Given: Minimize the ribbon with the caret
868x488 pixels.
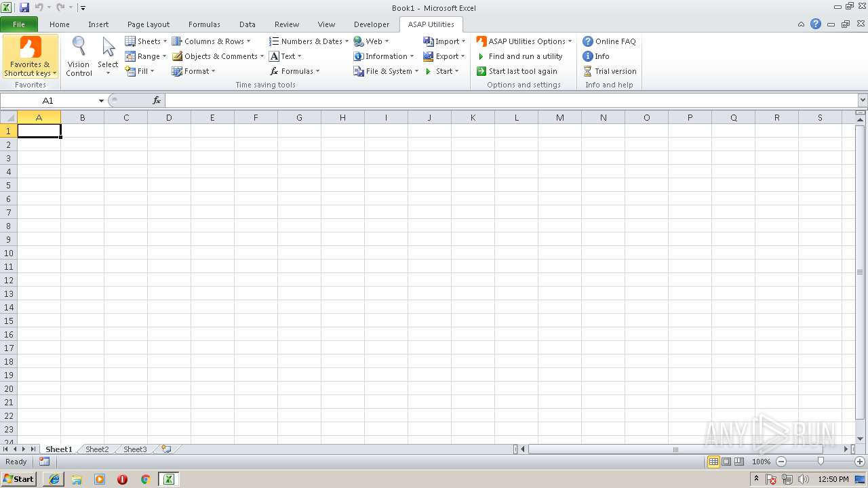Looking at the screenshot, I should point(802,24).
